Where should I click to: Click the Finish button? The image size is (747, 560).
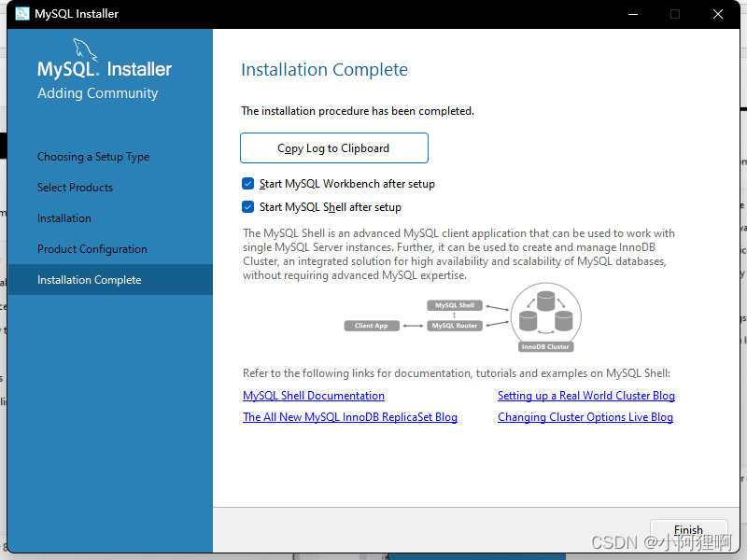[688, 530]
